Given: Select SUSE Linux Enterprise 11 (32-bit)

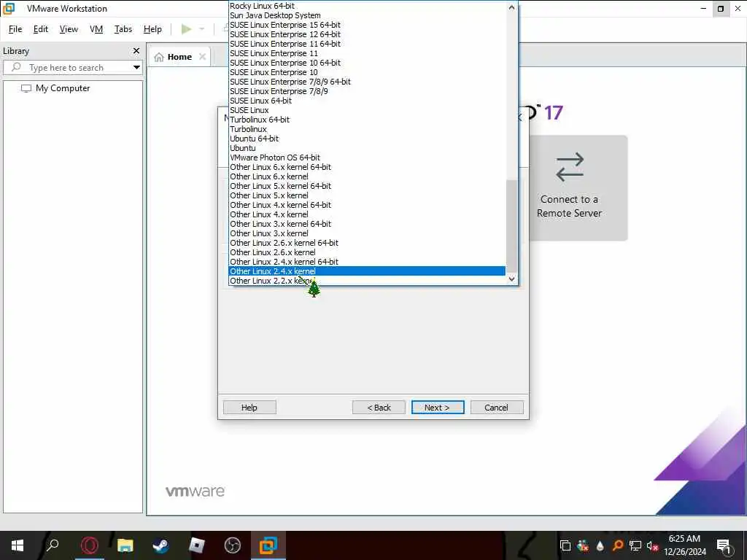Looking at the screenshot, I should 367,53.
